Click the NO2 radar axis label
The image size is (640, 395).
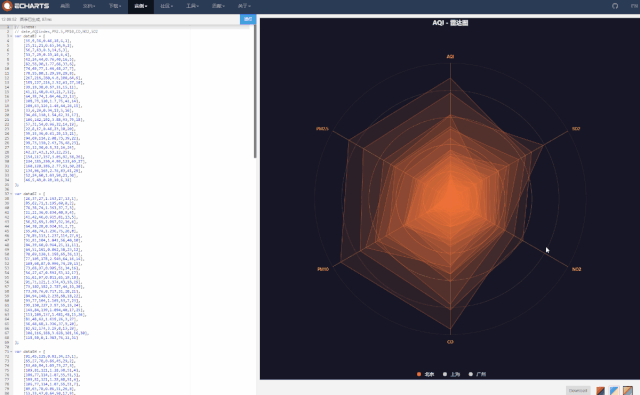(576, 269)
